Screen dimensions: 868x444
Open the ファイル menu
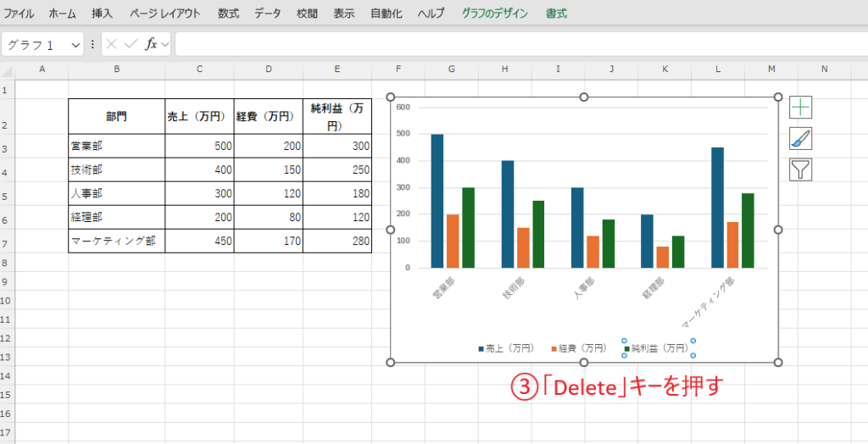[19, 14]
